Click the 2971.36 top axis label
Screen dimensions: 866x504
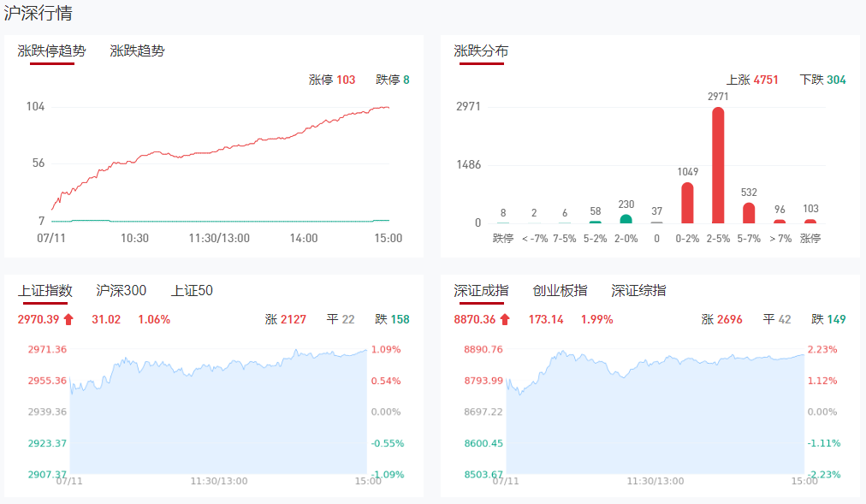pos(47,349)
